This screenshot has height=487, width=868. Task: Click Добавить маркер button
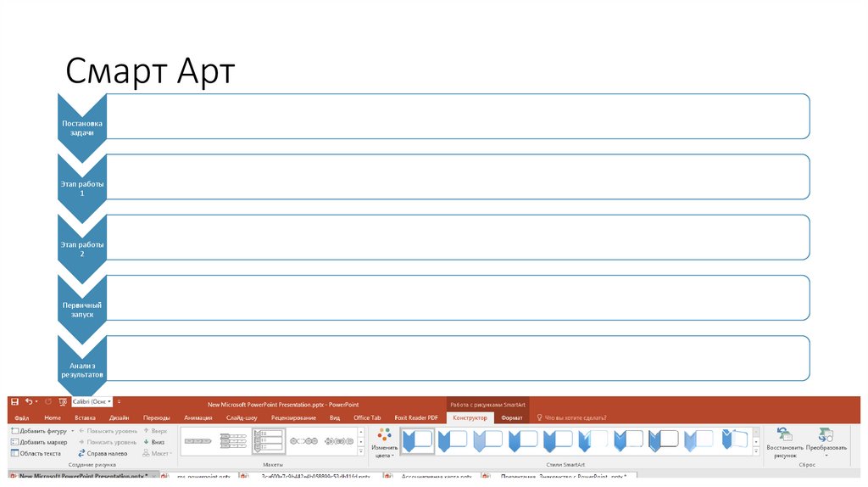(39, 442)
